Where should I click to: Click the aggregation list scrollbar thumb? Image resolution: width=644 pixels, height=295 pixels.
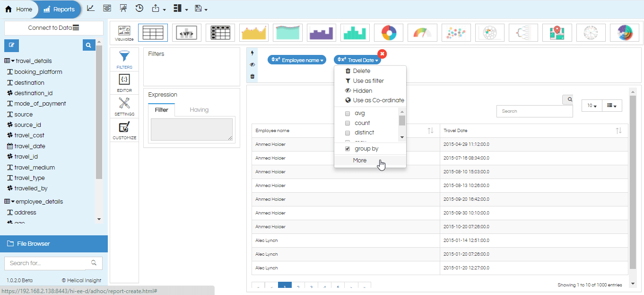point(402,120)
